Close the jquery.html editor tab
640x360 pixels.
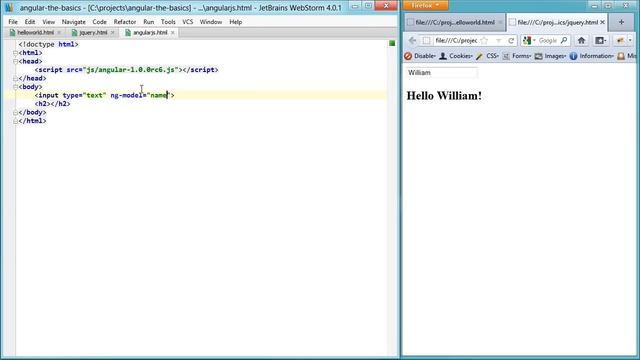click(113, 32)
